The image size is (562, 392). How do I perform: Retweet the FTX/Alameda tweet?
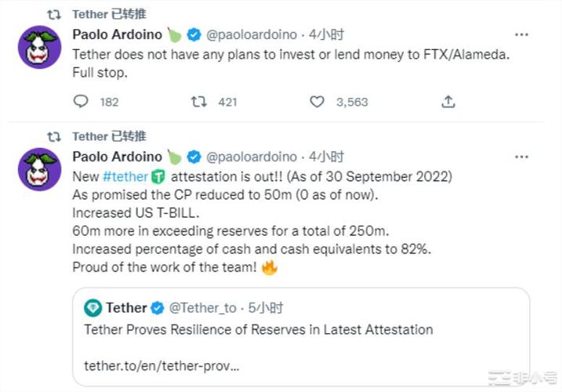(x=200, y=102)
